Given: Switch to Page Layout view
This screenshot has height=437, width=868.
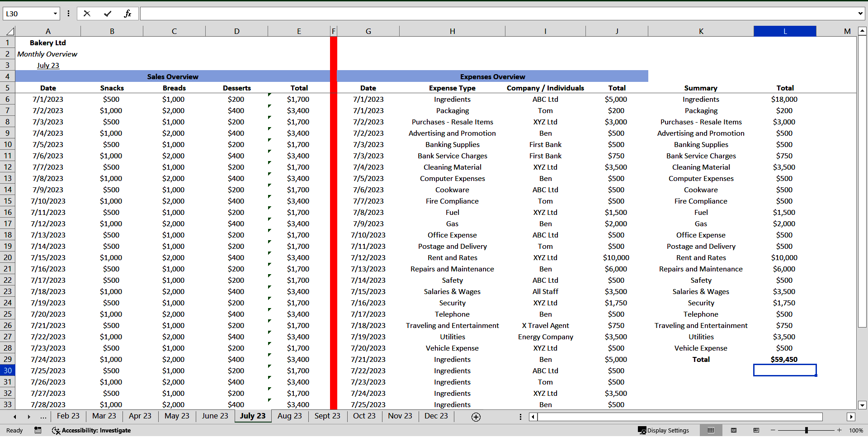Looking at the screenshot, I should click(734, 430).
